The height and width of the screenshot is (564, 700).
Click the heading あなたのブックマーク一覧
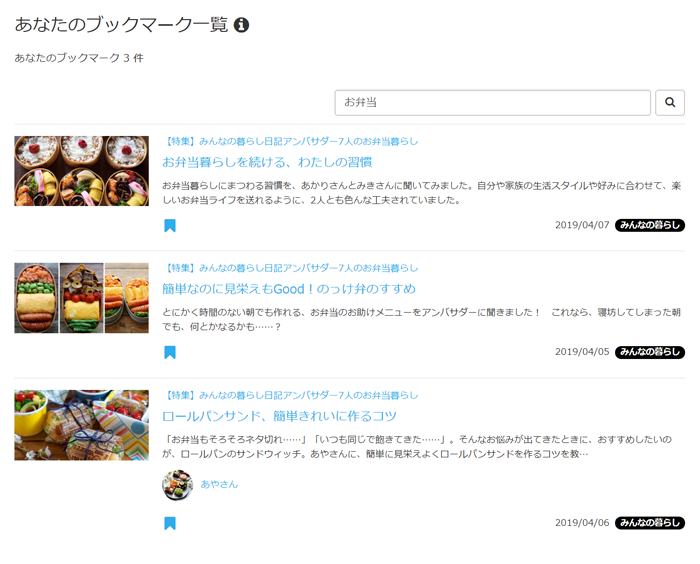pos(121,25)
